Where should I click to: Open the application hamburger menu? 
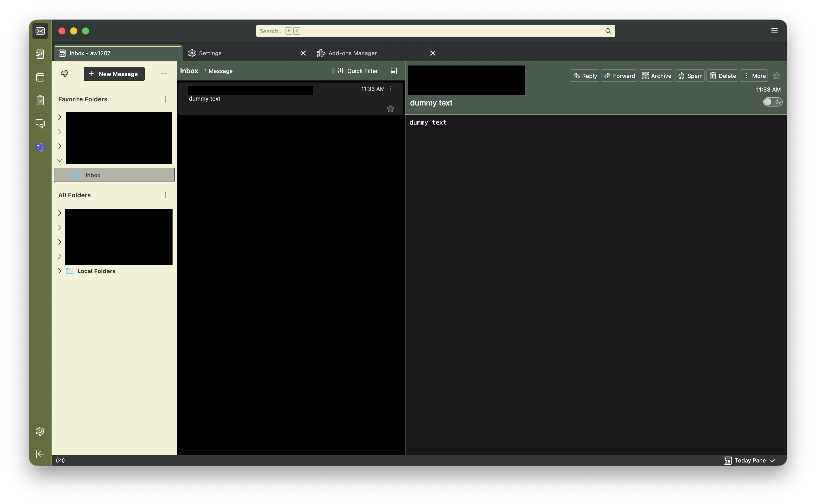click(774, 31)
